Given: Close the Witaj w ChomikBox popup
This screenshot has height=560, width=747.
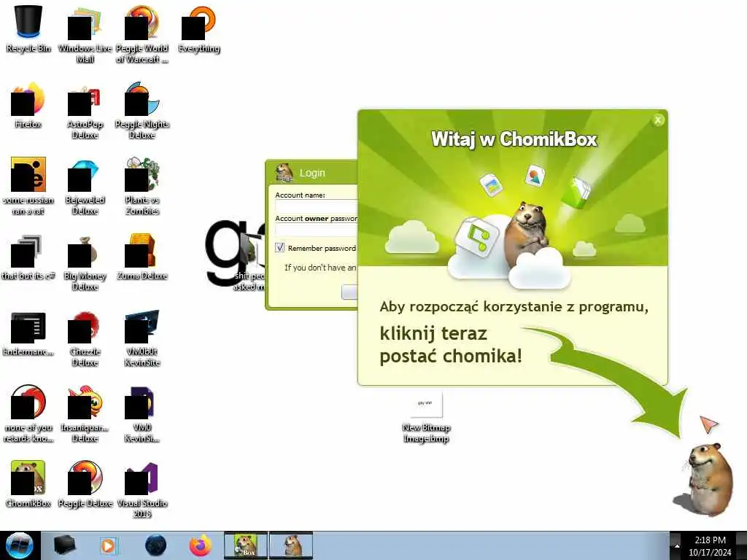Looking at the screenshot, I should pos(658,120).
